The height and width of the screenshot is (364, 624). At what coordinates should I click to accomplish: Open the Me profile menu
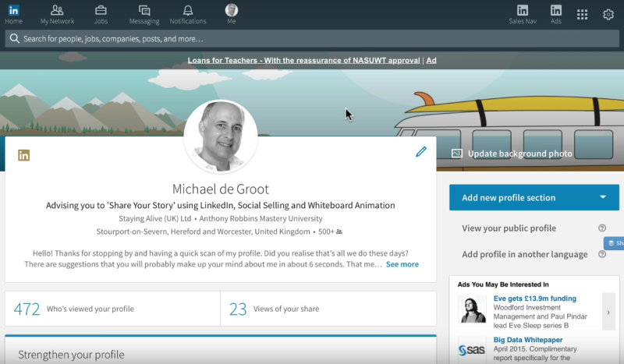click(x=231, y=14)
